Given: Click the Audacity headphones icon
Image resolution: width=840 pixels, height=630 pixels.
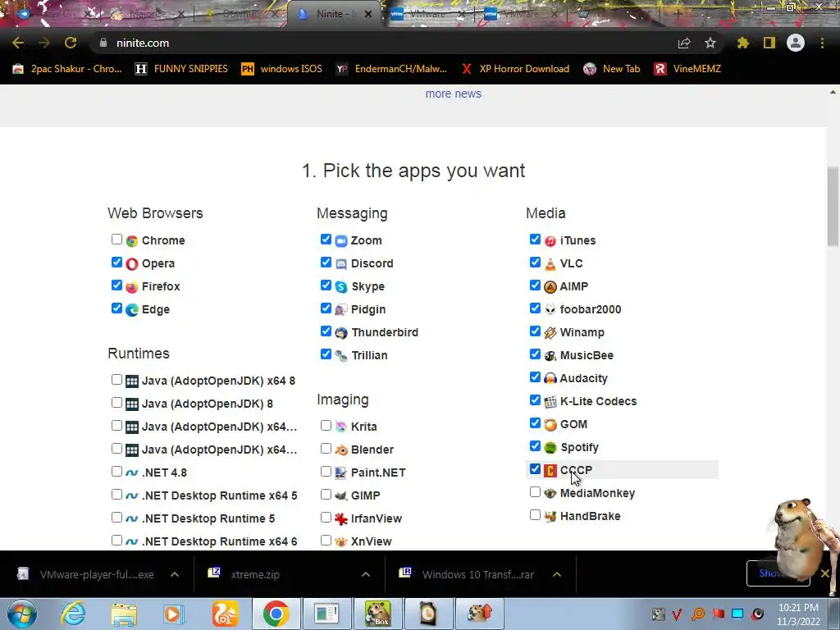Looking at the screenshot, I should pos(550,379).
